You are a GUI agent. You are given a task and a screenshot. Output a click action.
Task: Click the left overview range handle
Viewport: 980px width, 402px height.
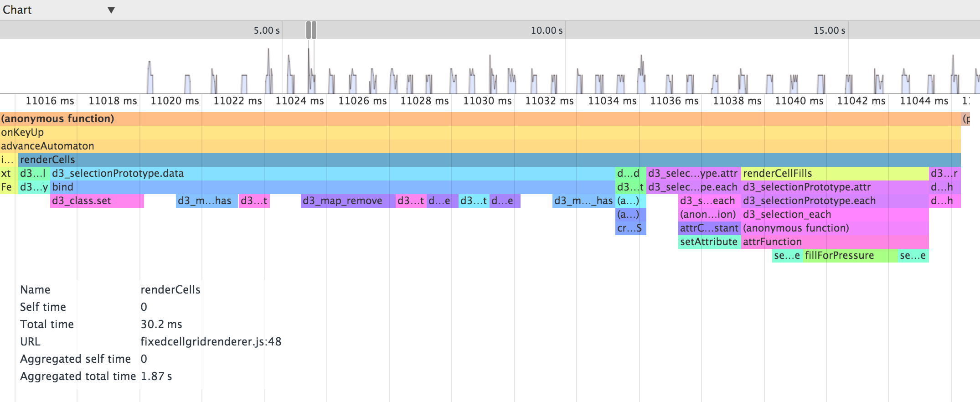[x=309, y=30]
